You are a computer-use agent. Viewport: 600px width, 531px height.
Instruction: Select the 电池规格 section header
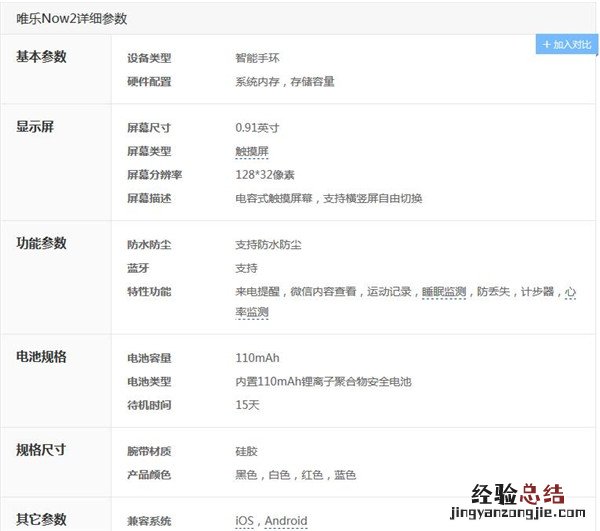(41, 357)
